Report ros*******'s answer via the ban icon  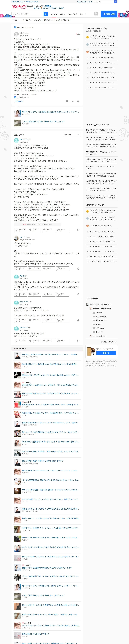(78, 269)
